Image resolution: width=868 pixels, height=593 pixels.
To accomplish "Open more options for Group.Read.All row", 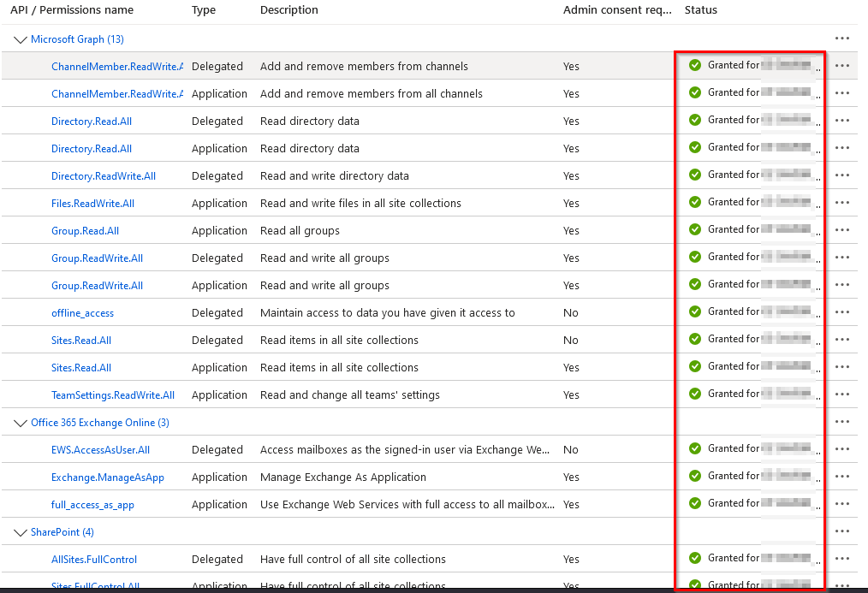I will [x=842, y=229].
